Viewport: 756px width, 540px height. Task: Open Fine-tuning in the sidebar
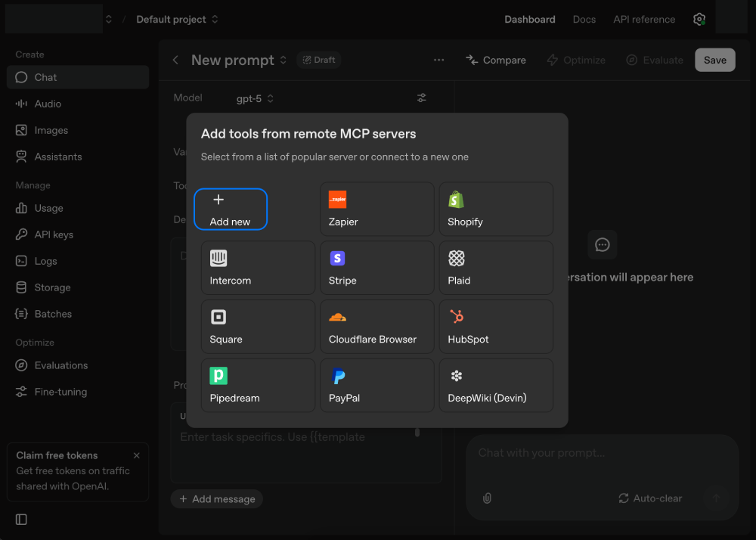(78, 392)
